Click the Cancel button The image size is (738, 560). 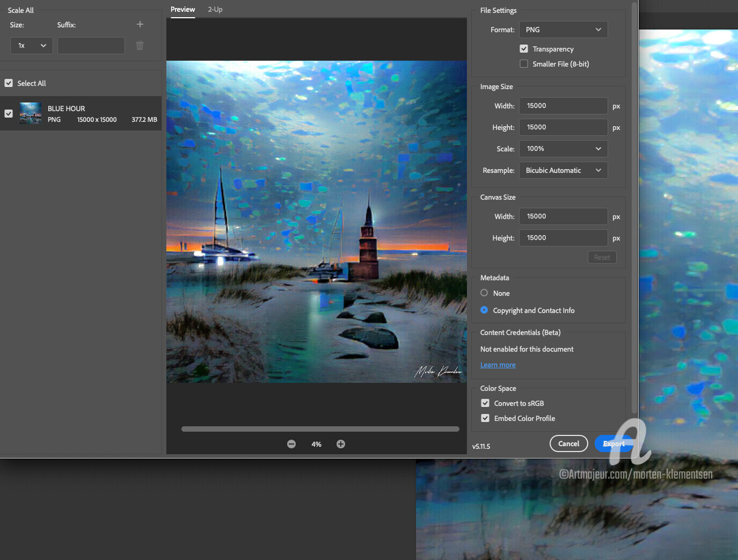point(569,443)
